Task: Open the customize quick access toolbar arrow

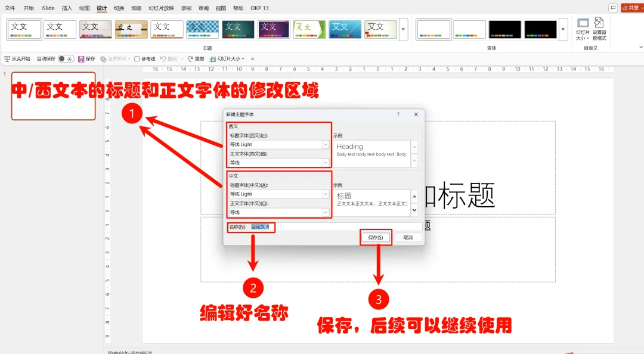Action: (253, 59)
